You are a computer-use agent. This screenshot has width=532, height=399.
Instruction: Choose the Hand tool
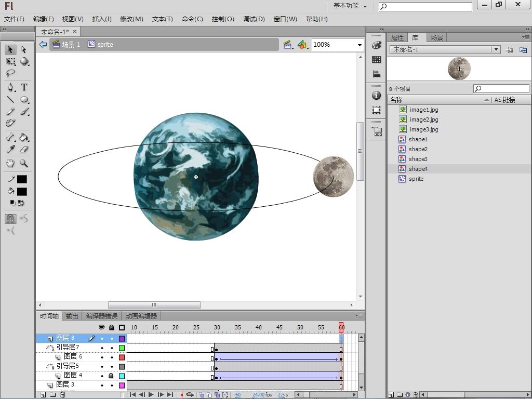(10, 163)
